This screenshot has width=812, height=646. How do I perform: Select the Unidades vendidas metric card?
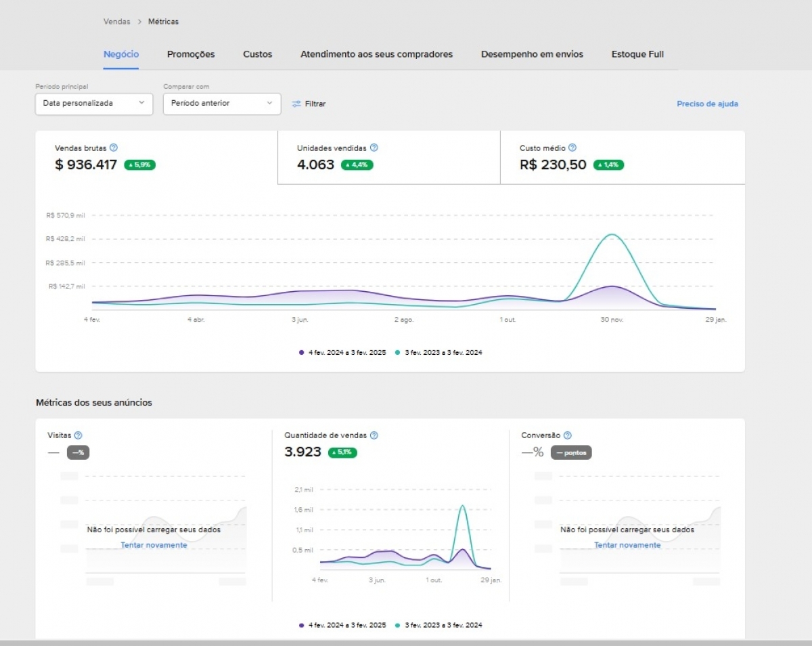coord(389,157)
